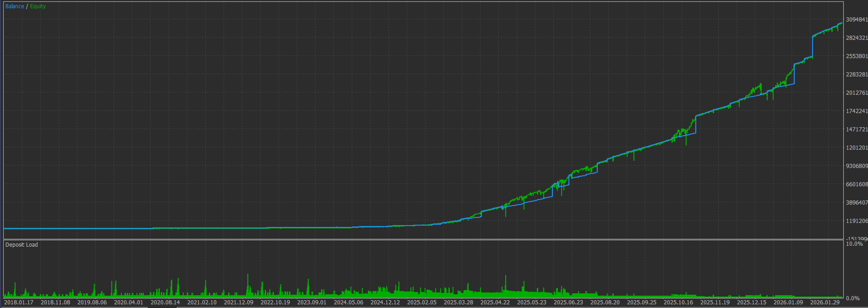
Task: Click the 1191206 scale value
Action: (x=857, y=221)
